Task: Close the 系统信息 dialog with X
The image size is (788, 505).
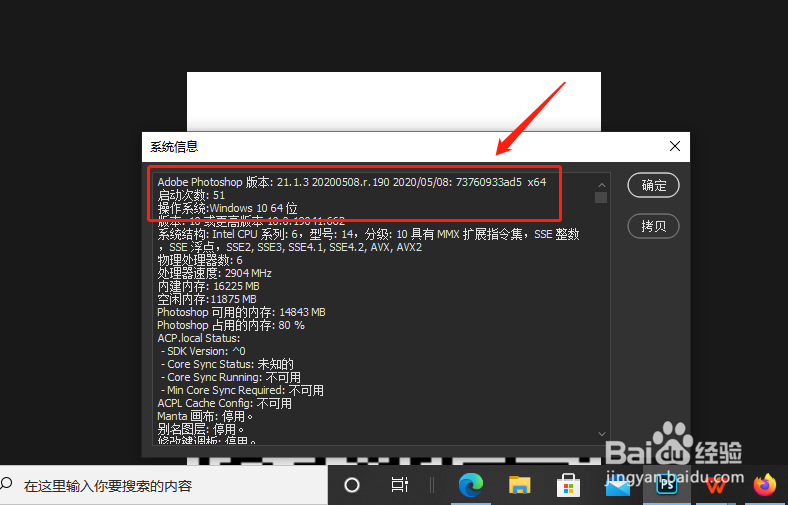Action: 675,146
